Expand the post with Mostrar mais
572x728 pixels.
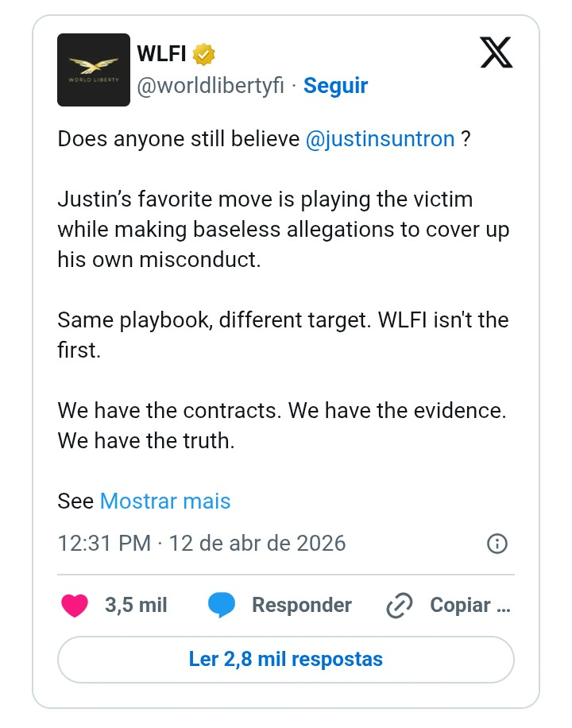coord(165,501)
